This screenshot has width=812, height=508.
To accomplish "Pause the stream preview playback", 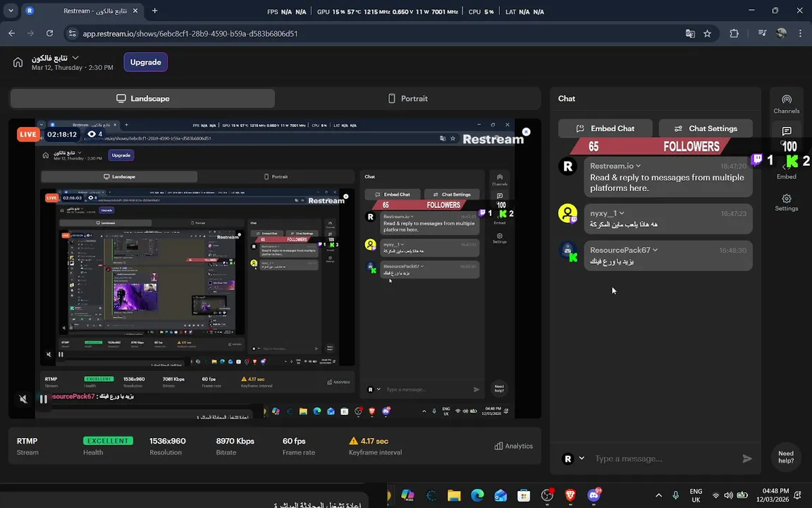I will tap(44, 399).
